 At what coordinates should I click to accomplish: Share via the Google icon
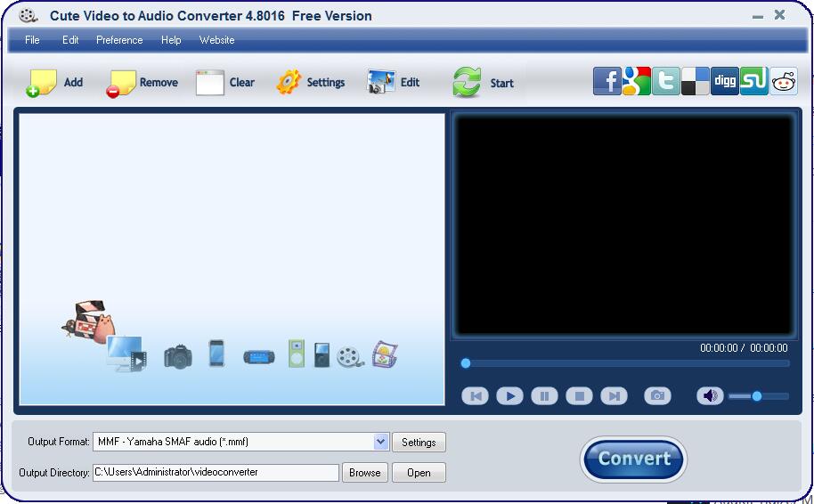click(x=637, y=81)
